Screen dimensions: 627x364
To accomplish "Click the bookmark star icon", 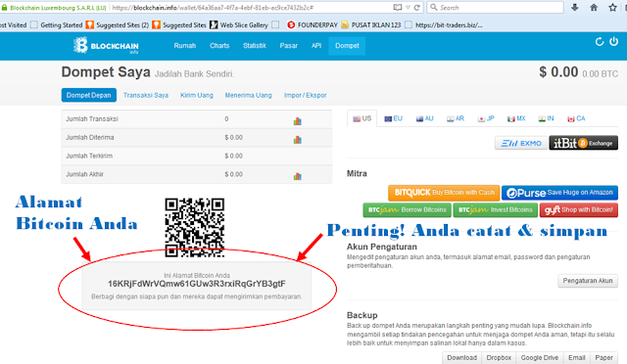I will click(x=612, y=8).
